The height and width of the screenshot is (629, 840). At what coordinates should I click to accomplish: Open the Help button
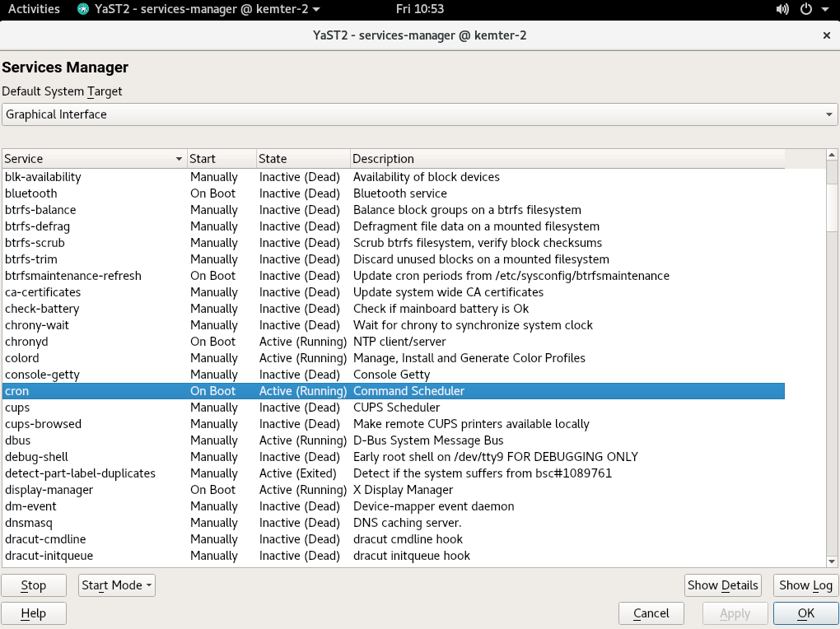point(34,613)
